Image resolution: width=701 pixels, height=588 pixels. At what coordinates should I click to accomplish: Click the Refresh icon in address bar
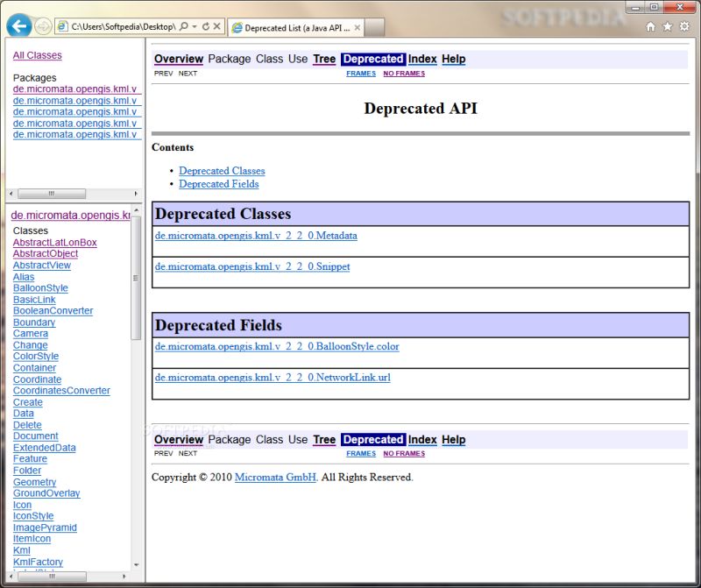click(x=206, y=26)
